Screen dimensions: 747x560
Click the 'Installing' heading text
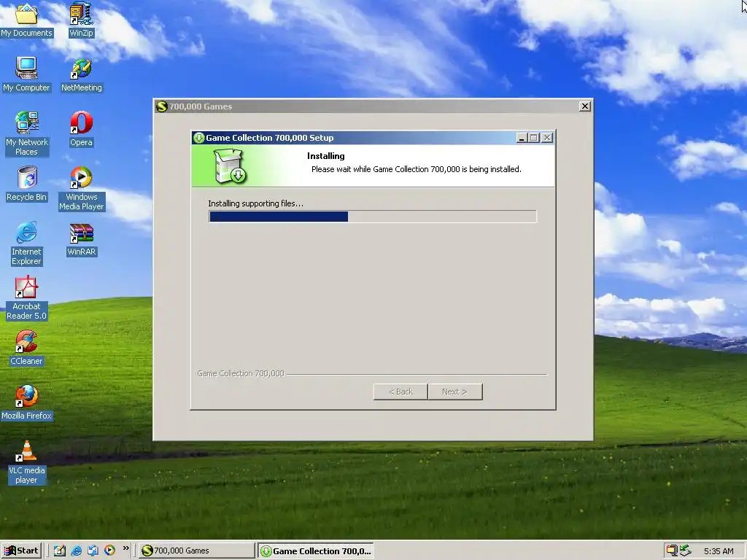tap(326, 156)
